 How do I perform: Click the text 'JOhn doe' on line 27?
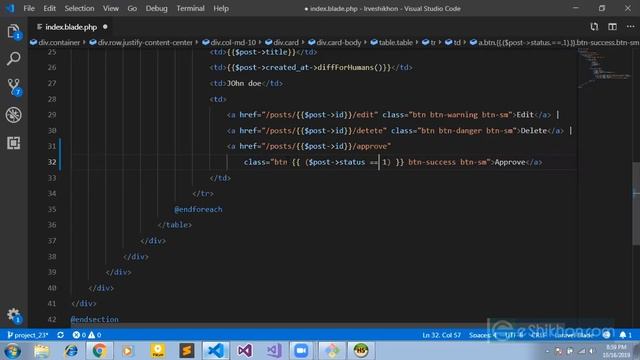click(x=244, y=83)
